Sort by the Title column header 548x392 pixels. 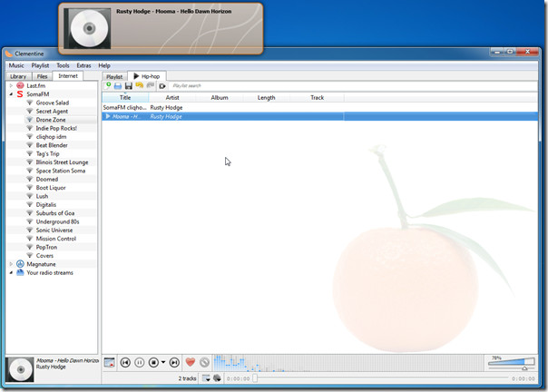(125, 98)
